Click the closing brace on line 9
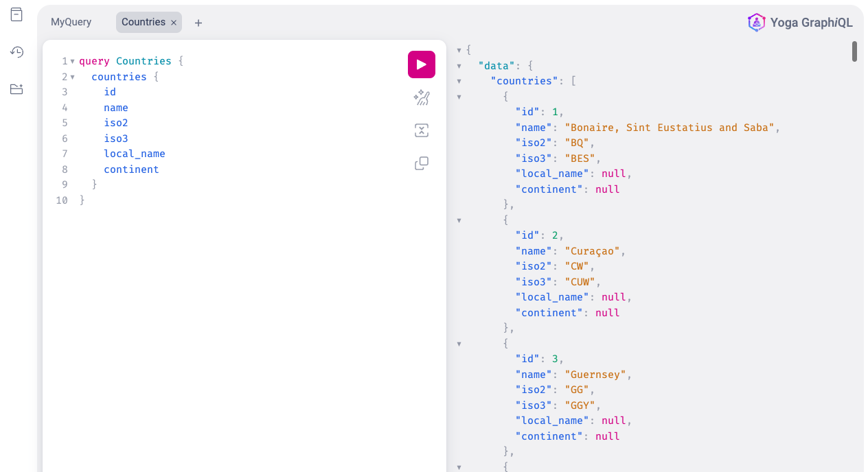The width and height of the screenshot is (868, 472). point(95,185)
